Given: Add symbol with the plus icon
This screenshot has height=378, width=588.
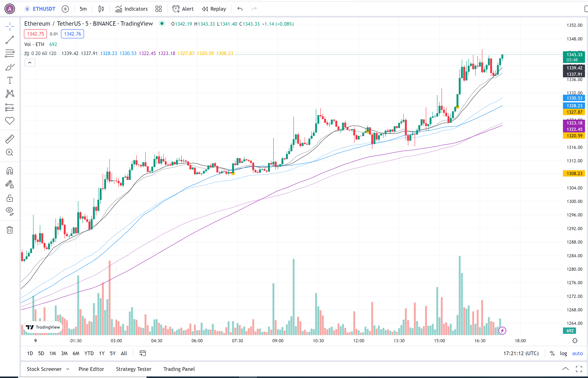Looking at the screenshot, I should [x=65, y=9].
